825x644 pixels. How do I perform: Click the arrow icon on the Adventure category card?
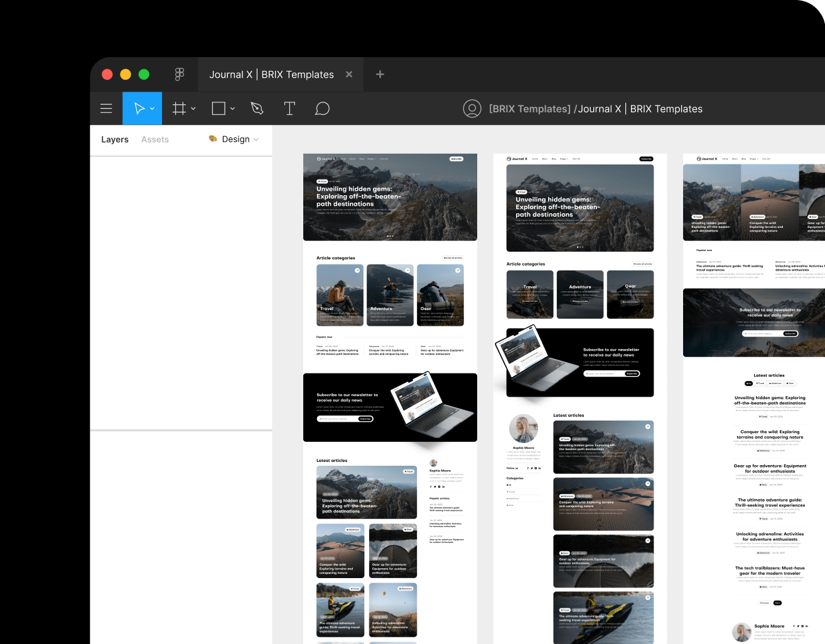point(407,271)
